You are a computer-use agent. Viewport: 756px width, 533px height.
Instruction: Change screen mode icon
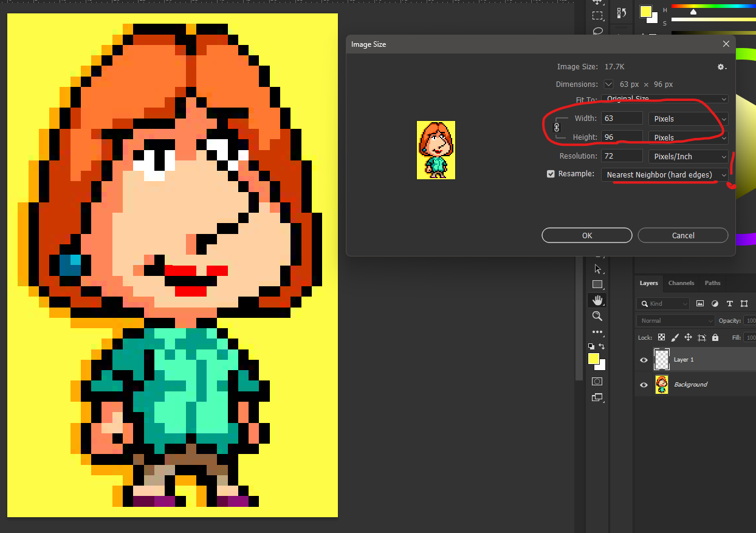click(x=597, y=397)
